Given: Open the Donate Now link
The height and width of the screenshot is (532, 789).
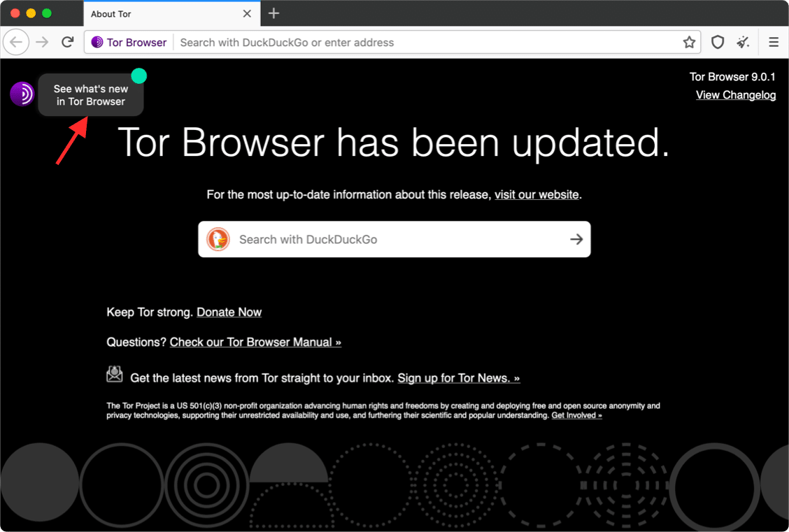Looking at the screenshot, I should click(229, 312).
